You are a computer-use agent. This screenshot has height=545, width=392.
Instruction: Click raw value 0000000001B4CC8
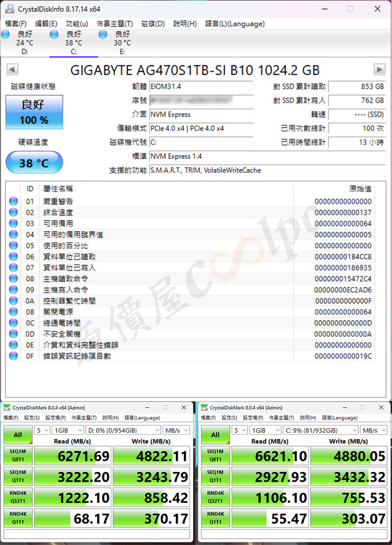pyautogui.click(x=343, y=257)
